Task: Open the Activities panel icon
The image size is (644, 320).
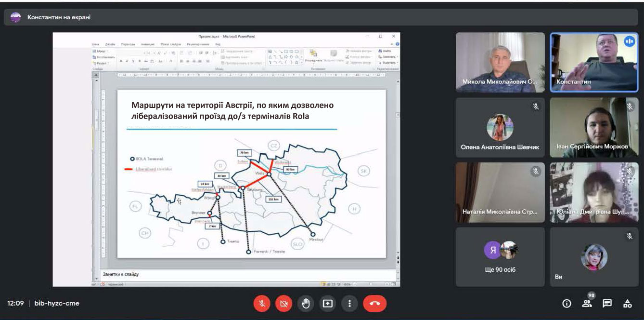Action: click(x=628, y=304)
